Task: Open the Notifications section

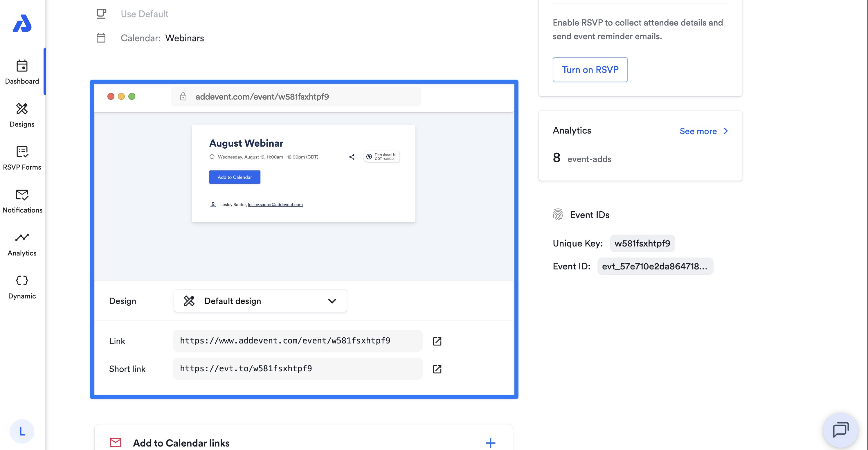Action: (x=22, y=201)
